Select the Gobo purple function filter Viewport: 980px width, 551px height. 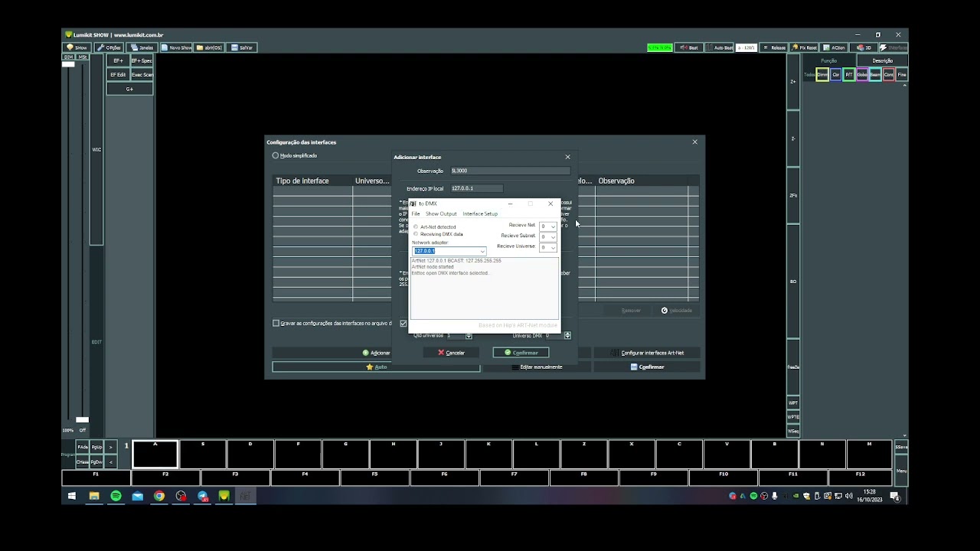[x=862, y=74]
